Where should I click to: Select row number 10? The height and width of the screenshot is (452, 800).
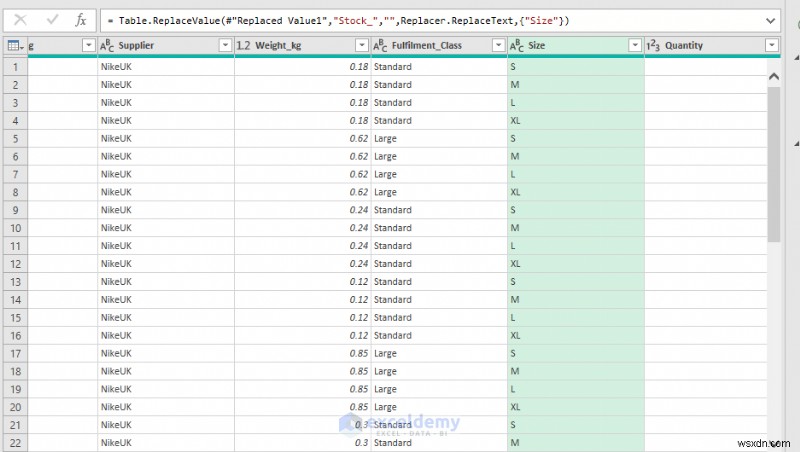(x=15, y=228)
